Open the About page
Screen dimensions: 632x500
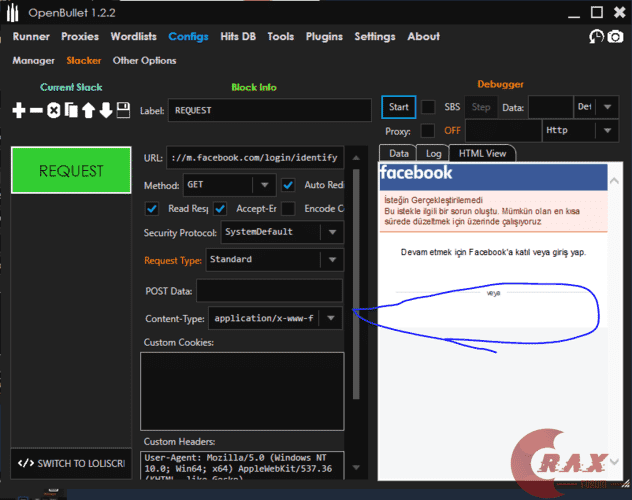(423, 37)
